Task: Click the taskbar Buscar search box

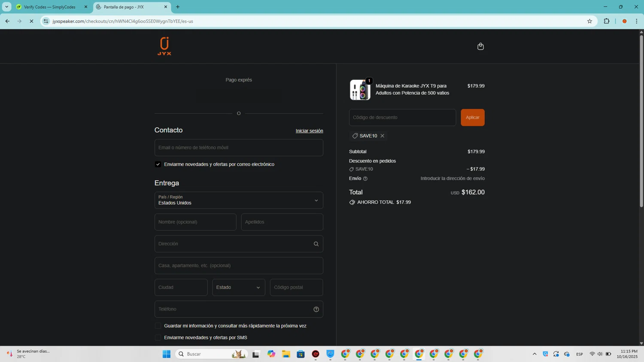Action: coord(211,354)
